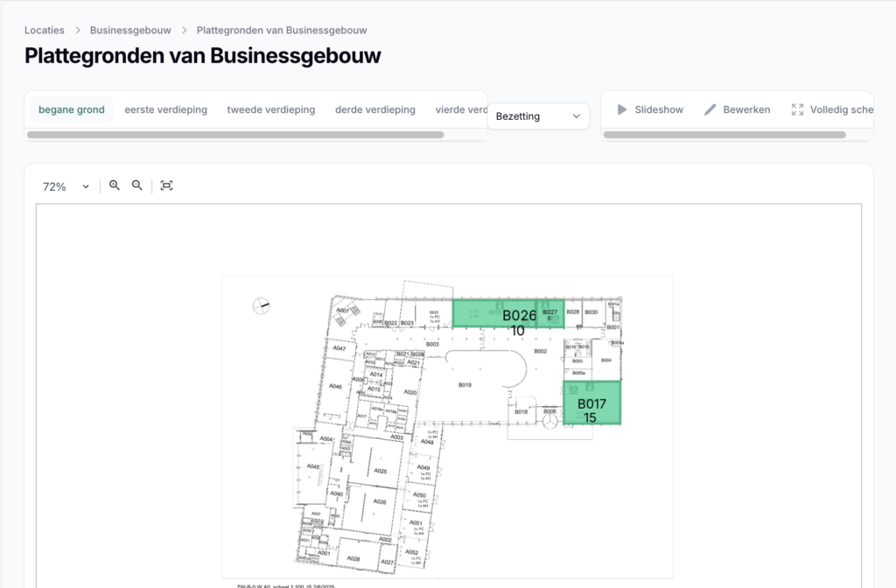Click the zoom out magnifier icon
The image size is (896, 588).
pos(137,185)
